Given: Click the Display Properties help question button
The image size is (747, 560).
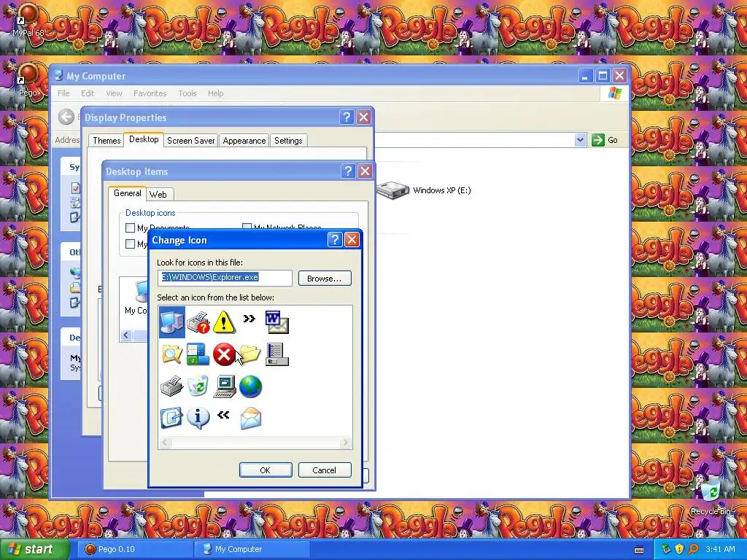Looking at the screenshot, I should 347,117.
